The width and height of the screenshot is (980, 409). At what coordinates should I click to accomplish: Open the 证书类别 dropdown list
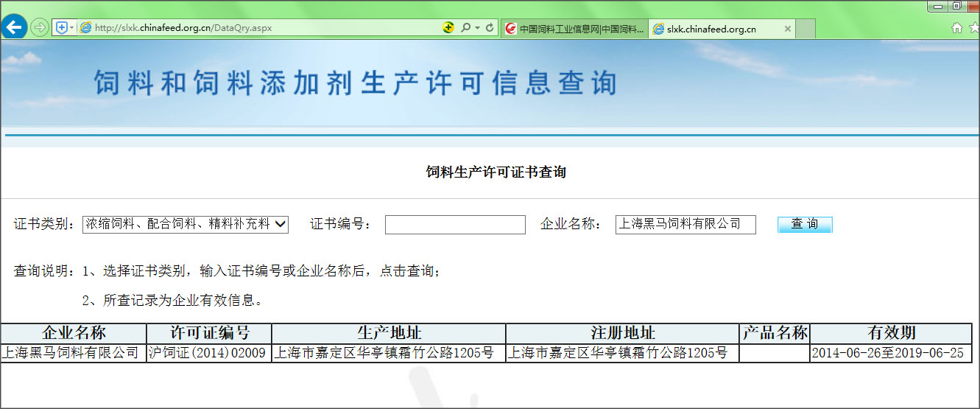coord(186,224)
